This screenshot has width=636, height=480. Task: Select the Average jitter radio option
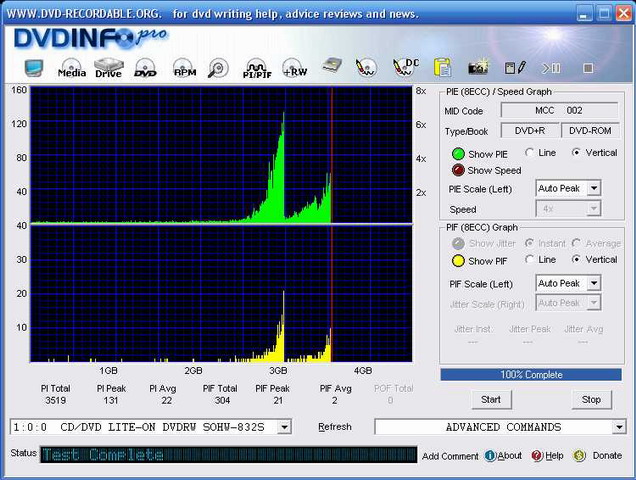tap(576, 243)
